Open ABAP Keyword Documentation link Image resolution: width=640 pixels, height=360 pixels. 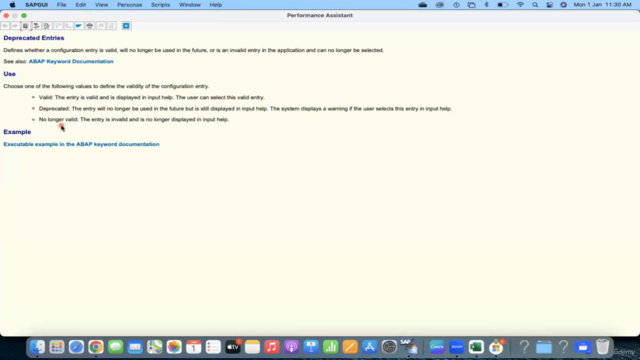[71, 61]
